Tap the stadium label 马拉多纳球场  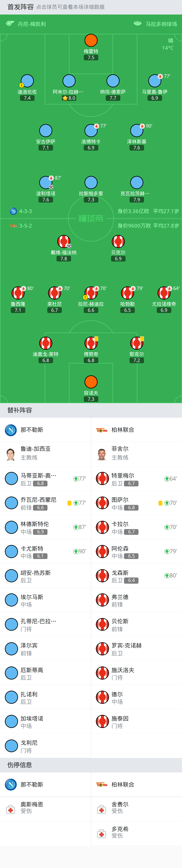161,24
